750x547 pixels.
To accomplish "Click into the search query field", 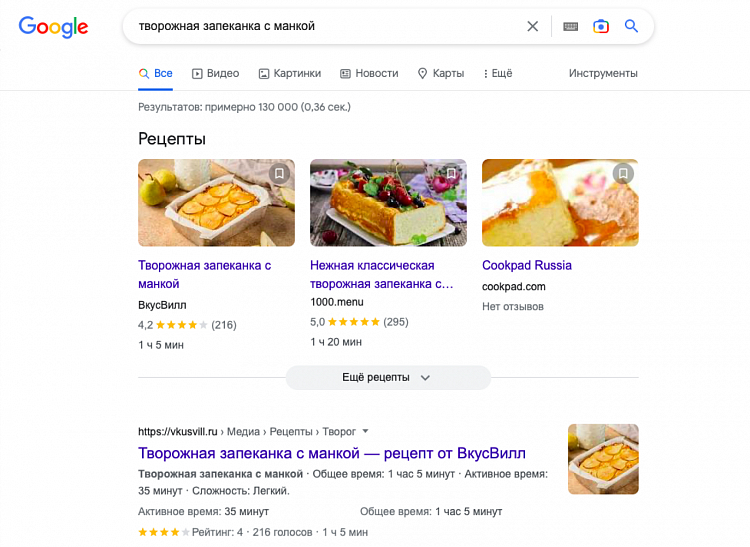I will coord(320,27).
